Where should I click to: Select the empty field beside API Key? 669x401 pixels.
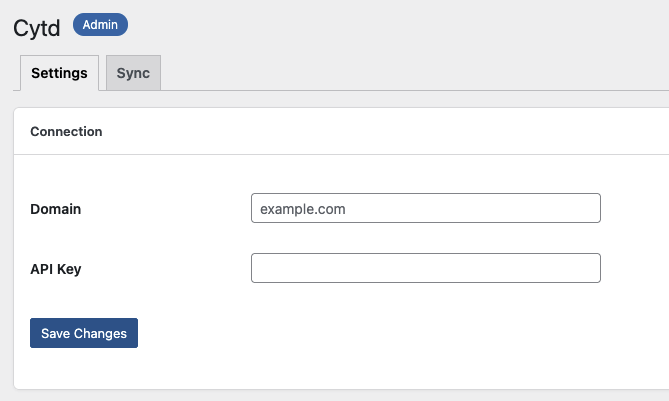pyautogui.click(x=425, y=268)
